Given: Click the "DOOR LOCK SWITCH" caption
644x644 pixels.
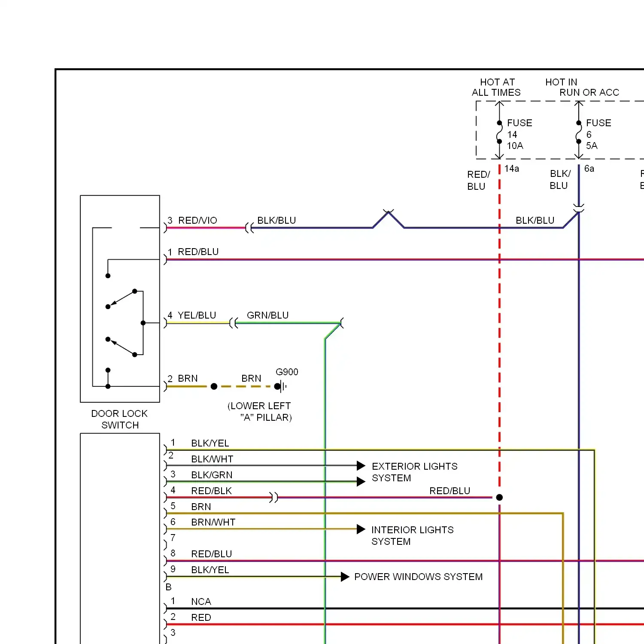Looking at the screenshot, I should 119,419.
